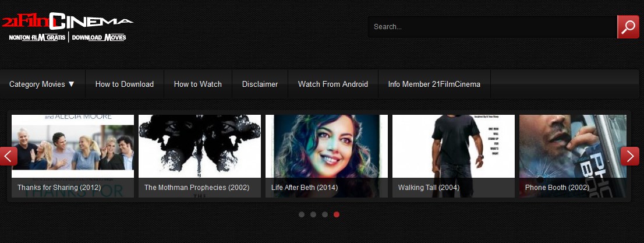
Task: Advance carousel with right arrow
Action: [629, 156]
